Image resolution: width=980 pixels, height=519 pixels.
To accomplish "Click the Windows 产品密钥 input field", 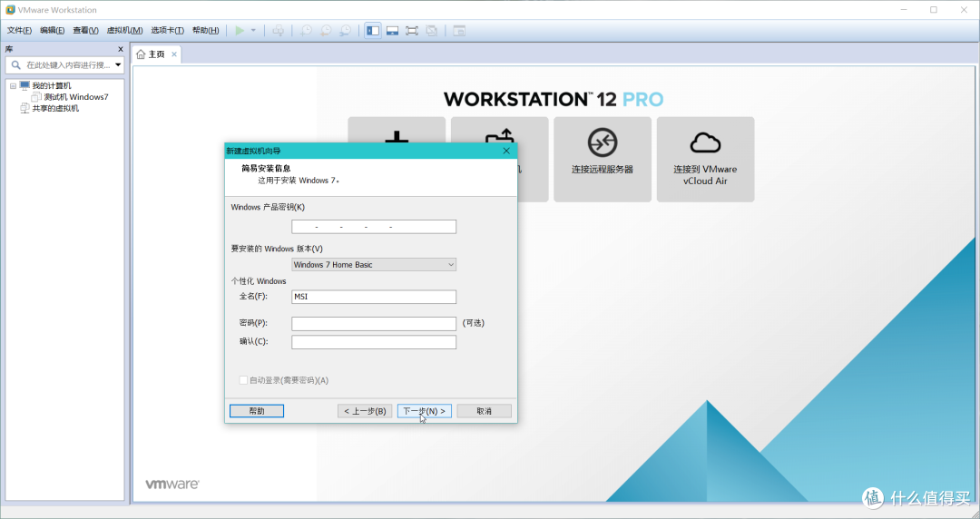I will point(374,226).
